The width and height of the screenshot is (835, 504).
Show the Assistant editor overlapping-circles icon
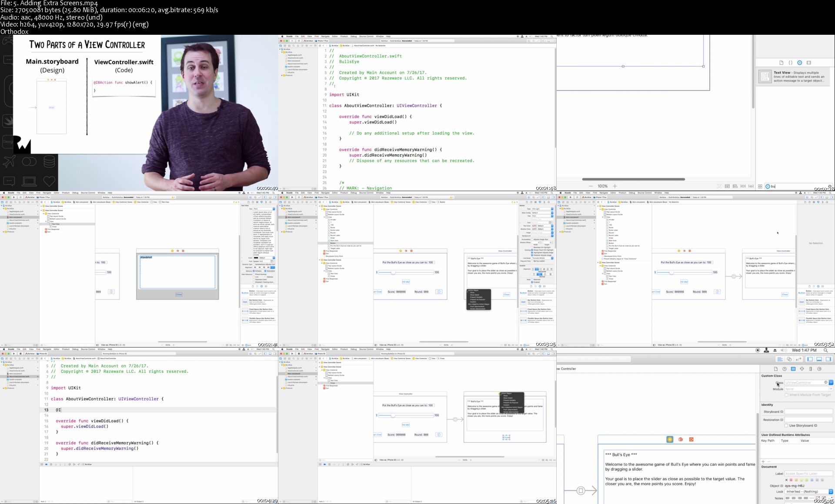(789, 359)
